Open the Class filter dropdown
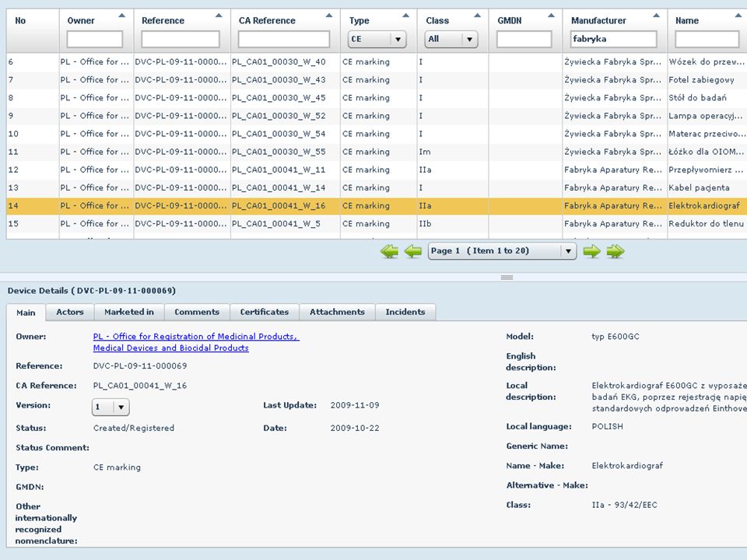 451,39
